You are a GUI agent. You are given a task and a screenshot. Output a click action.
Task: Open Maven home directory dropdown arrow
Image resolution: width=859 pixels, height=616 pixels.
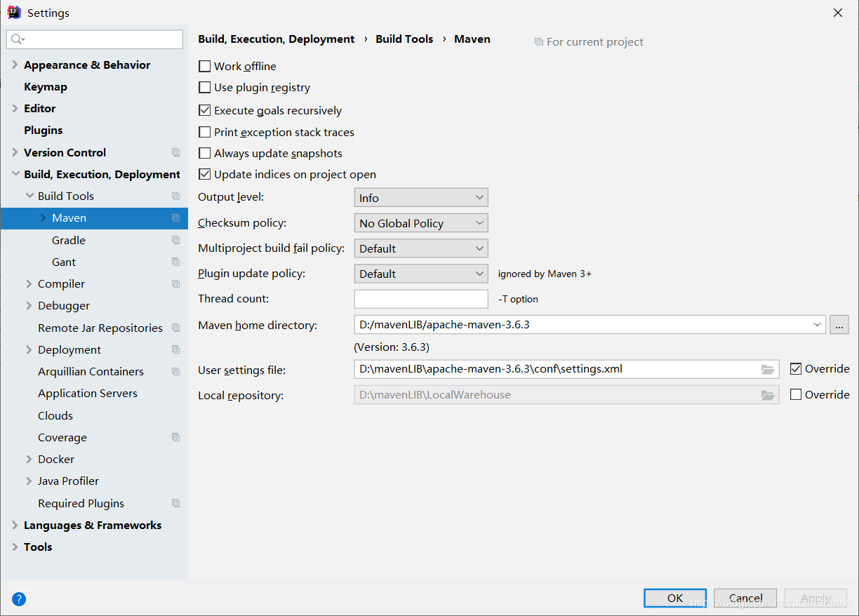tap(817, 325)
